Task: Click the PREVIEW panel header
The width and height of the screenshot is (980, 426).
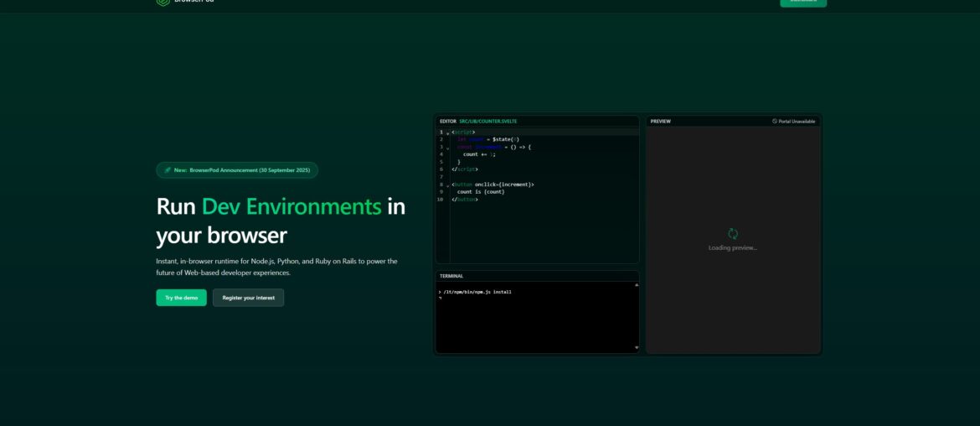Action: pyautogui.click(x=661, y=122)
